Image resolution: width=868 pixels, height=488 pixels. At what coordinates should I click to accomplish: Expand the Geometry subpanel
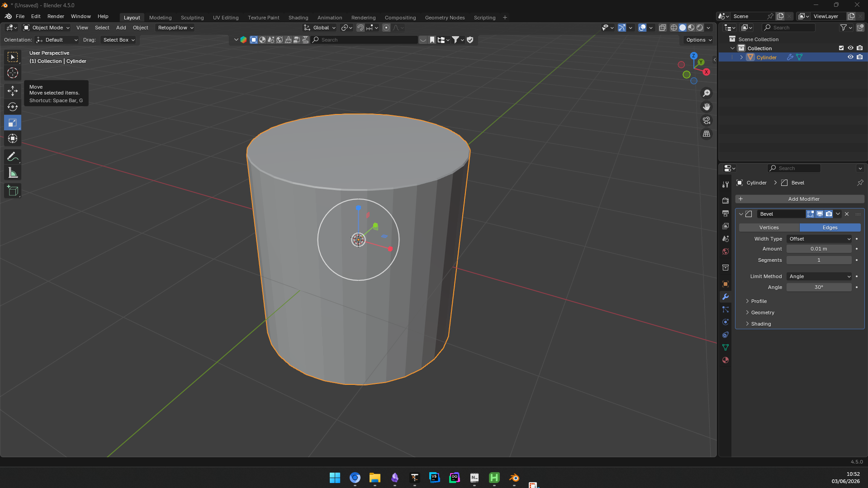pos(762,313)
